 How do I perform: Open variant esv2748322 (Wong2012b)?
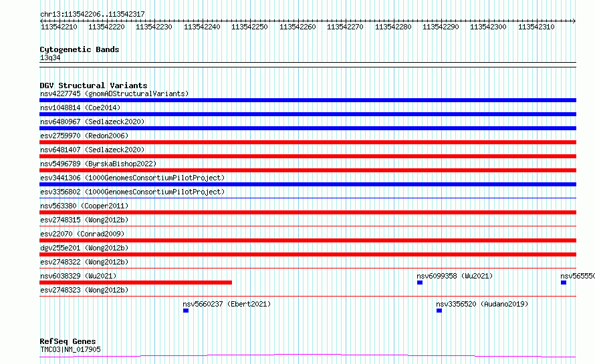tap(84, 262)
